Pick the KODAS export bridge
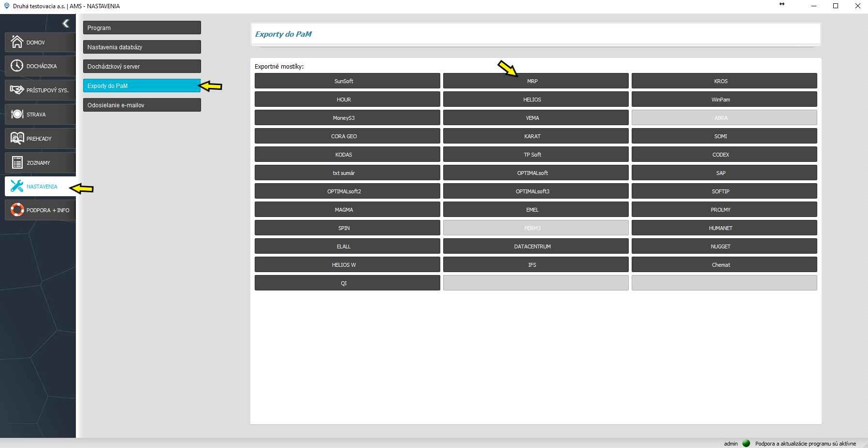 coord(347,154)
